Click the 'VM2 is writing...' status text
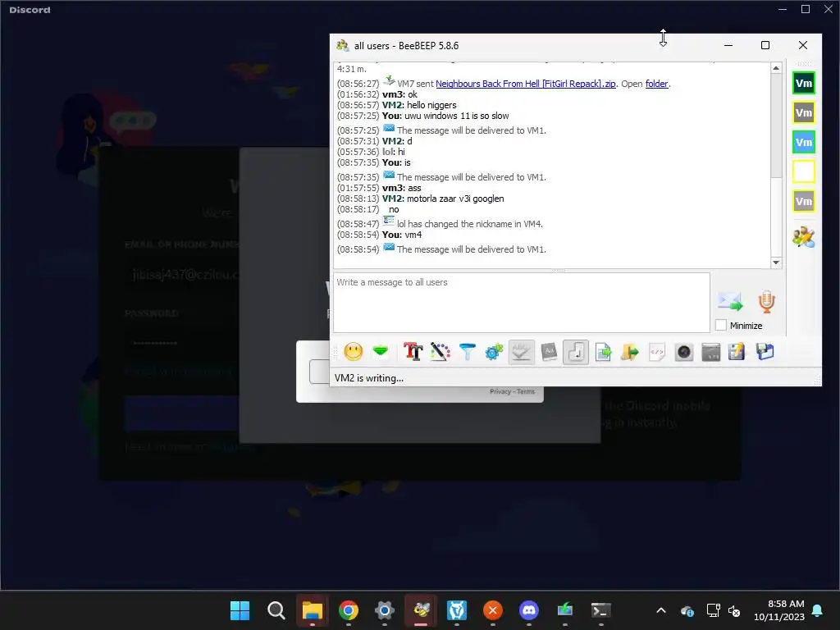This screenshot has width=840, height=630. 369,377
